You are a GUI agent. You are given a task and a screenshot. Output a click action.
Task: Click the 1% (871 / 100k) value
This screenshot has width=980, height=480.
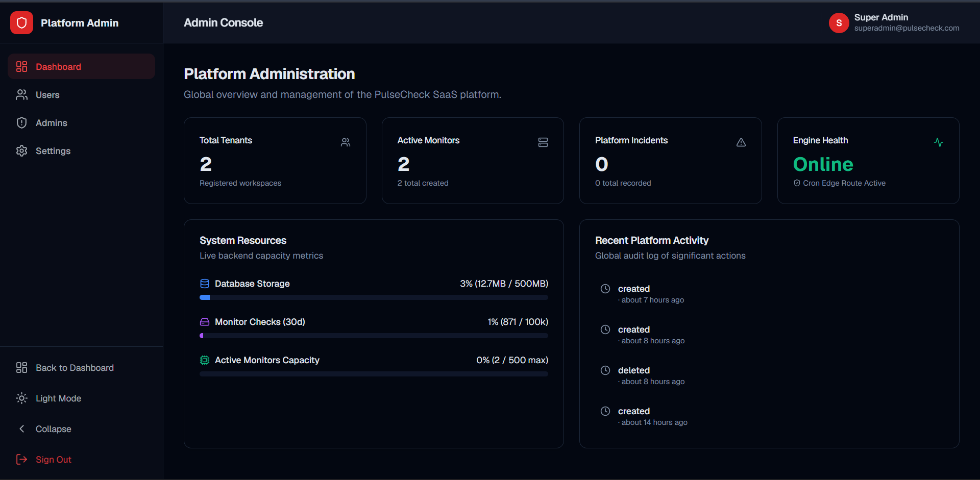(x=518, y=322)
